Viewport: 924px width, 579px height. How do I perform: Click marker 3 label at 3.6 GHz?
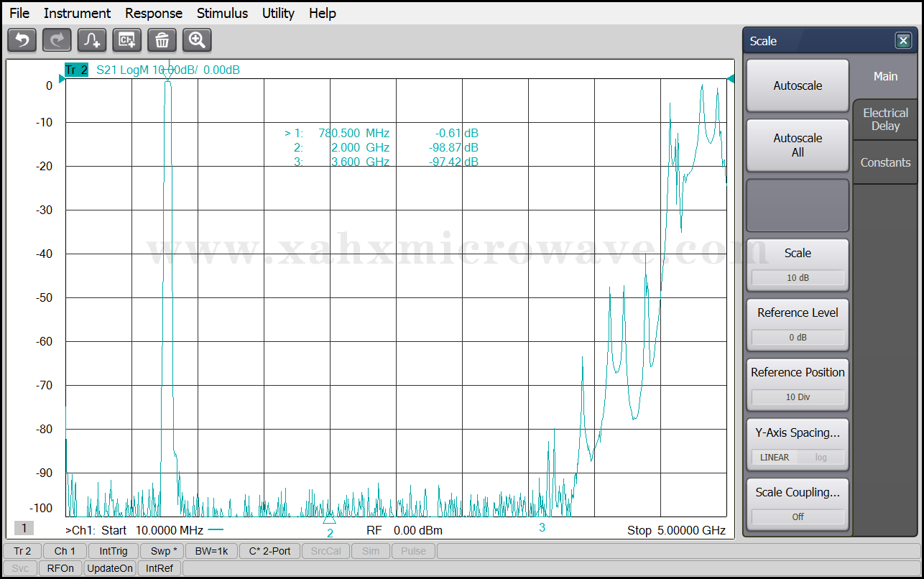(x=542, y=528)
